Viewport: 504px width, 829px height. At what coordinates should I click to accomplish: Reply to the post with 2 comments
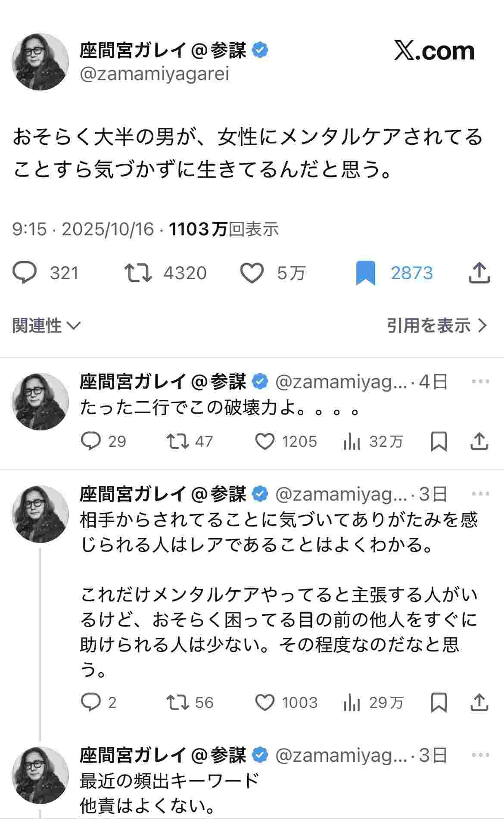point(90,702)
